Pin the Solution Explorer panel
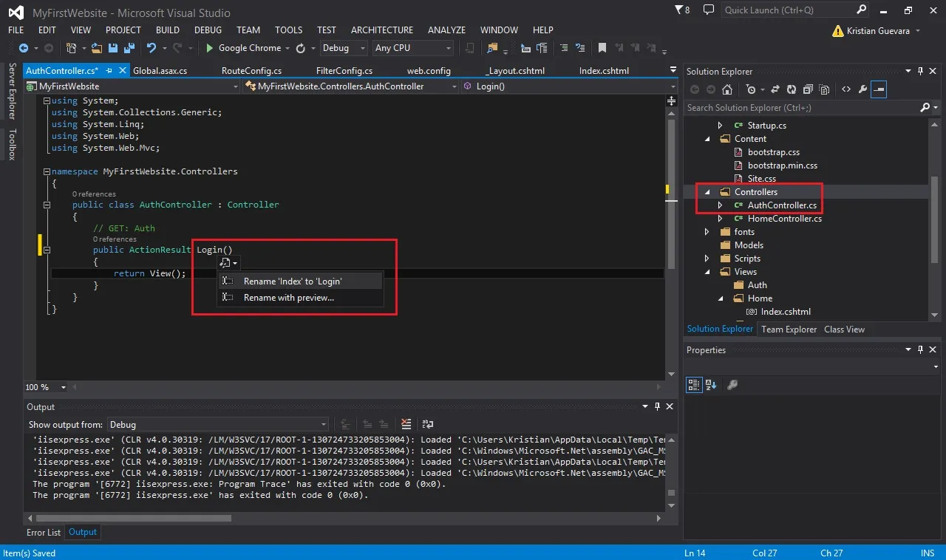946x560 pixels. click(921, 71)
